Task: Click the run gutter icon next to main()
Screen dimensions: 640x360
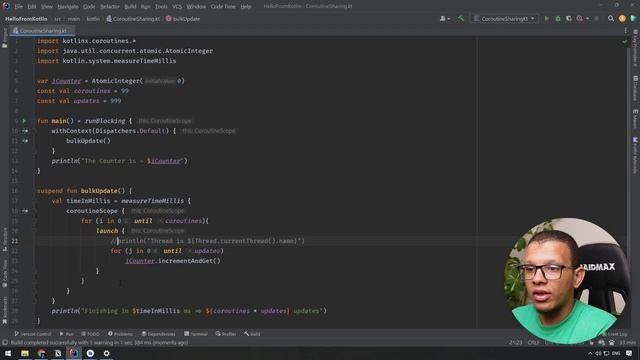Action: (x=24, y=121)
